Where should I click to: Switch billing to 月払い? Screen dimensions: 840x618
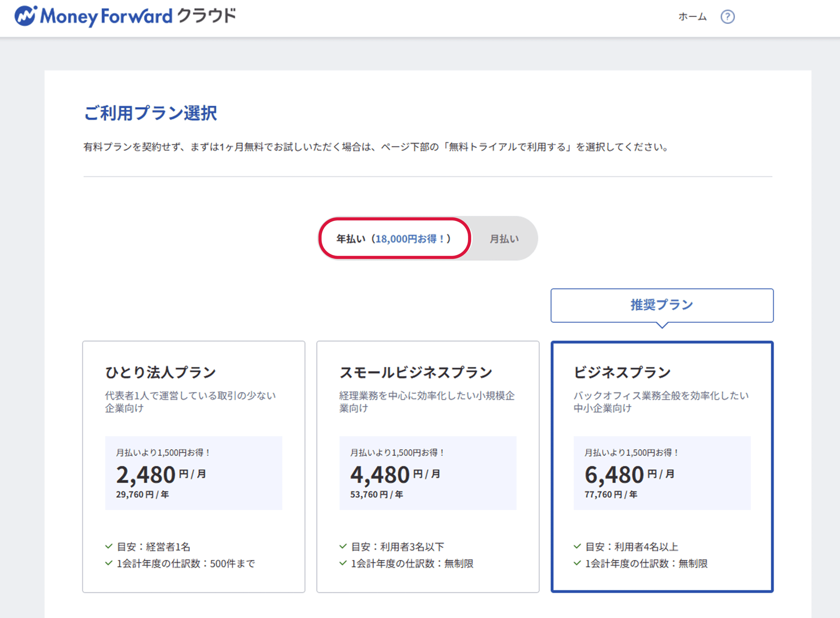point(504,239)
